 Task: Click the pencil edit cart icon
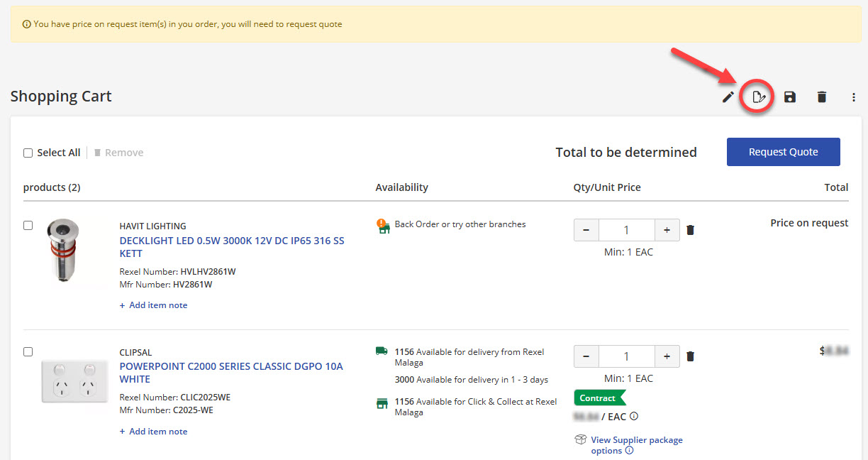[x=728, y=97]
